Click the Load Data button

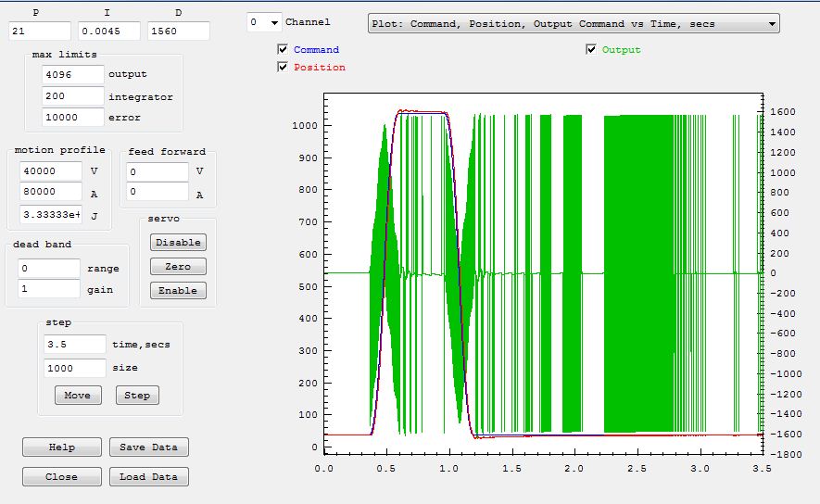[x=149, y=477]
